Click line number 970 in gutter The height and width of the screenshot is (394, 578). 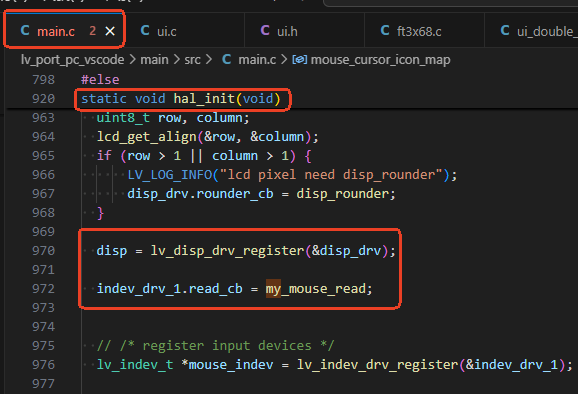(x=43, y=251)
